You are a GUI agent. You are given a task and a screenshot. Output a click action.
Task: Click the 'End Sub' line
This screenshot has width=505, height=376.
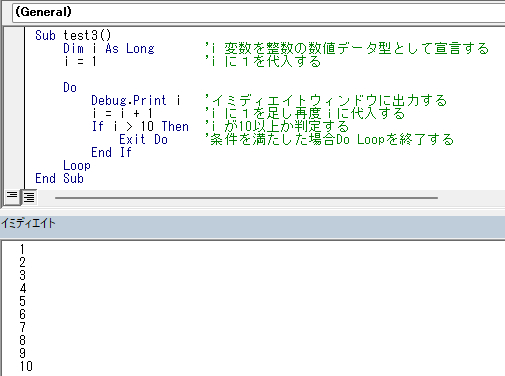coord(59,178)
